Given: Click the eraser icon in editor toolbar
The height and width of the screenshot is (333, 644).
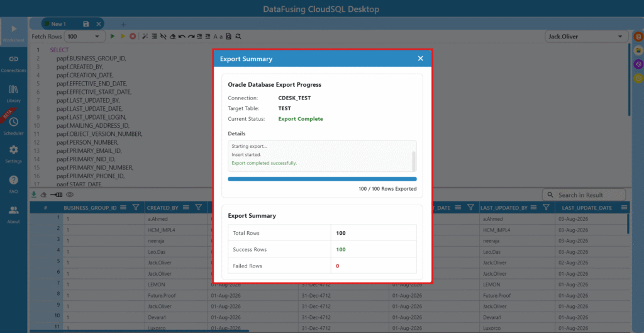Looking at the screenshot, I should pyautogui.click(x=172, y=37).
